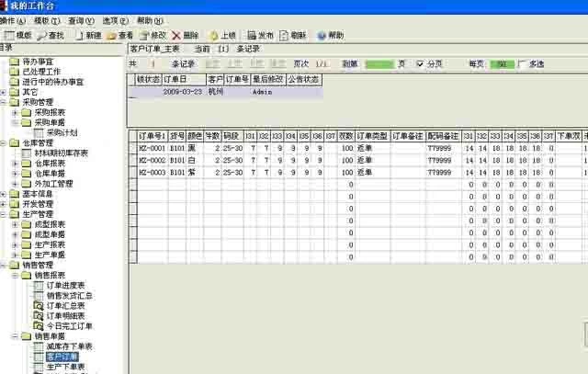The height and width of the screenshot is (374, 588).
Task: Open the 查询 menu
Action: pos(79,19)
